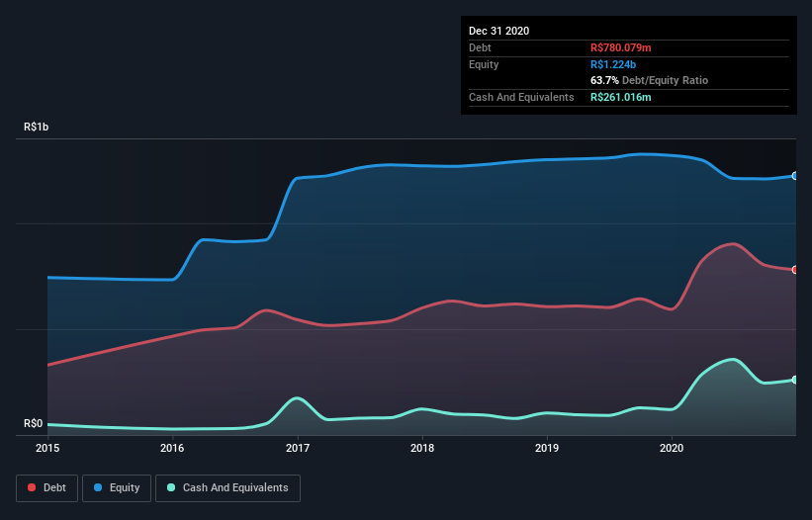Toggle the Equity legend button
The width and height of the screenshot is (812, 520).
(117, 488)
